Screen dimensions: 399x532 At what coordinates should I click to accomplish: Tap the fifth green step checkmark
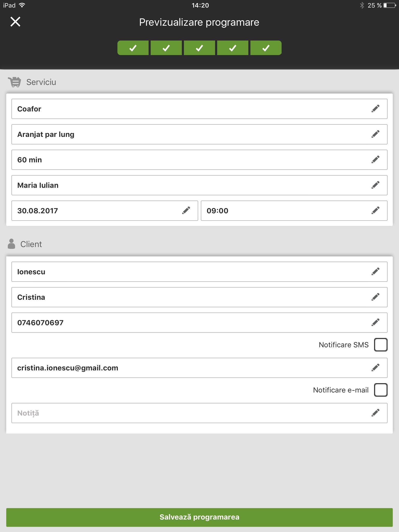(266, 48)
